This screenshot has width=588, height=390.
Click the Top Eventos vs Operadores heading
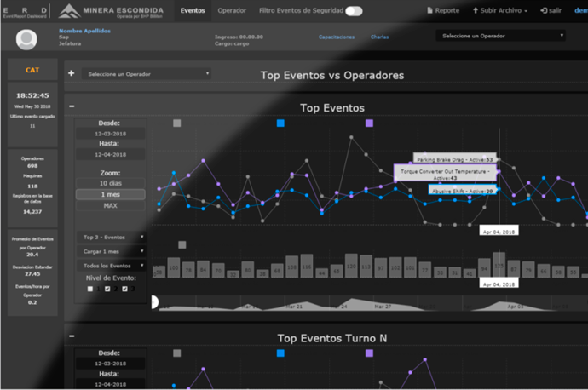click(332, 75)
